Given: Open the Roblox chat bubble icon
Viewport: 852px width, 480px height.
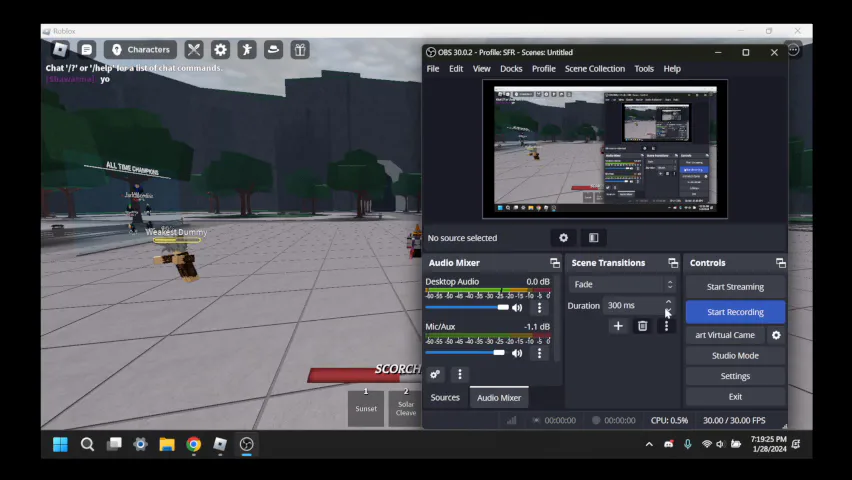Looking at the screenshot, I should click(86, 49).
